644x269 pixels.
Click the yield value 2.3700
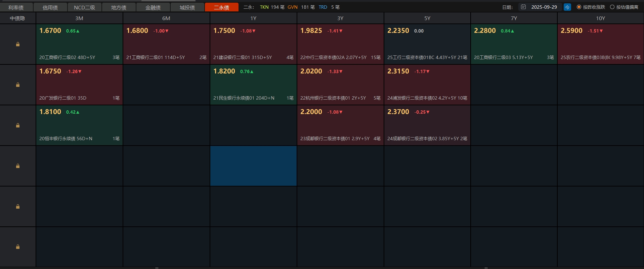(398, 112)
